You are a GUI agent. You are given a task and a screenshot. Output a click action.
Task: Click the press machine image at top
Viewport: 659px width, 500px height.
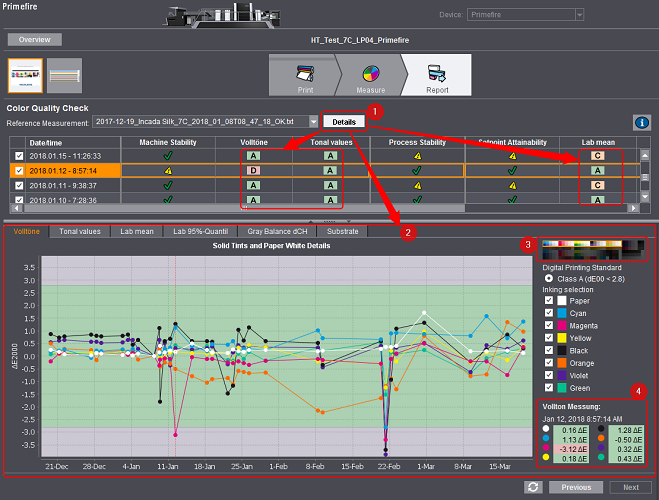pos(222,15)
